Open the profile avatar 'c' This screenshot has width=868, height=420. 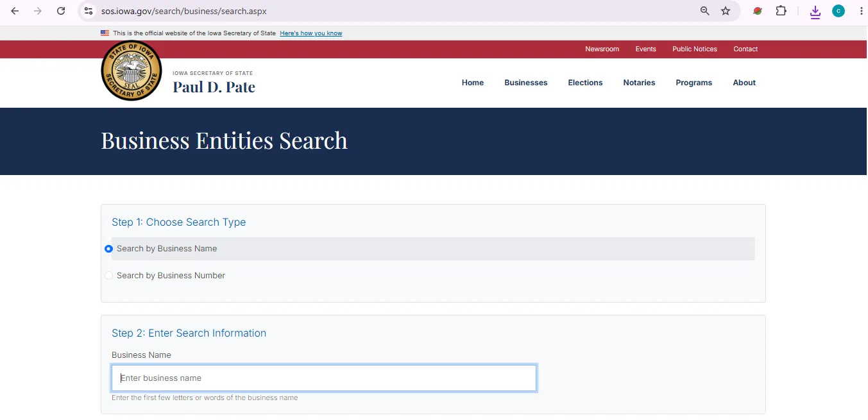pos(838,11)
